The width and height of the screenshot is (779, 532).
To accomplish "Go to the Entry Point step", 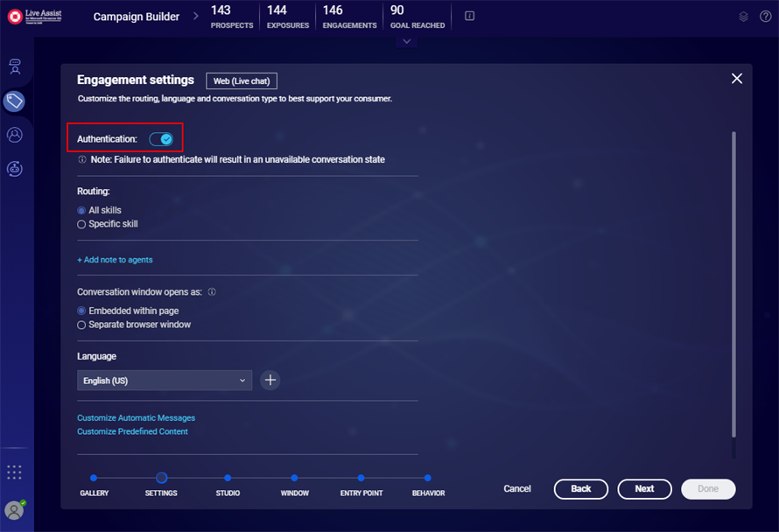I will coord(361,479).
